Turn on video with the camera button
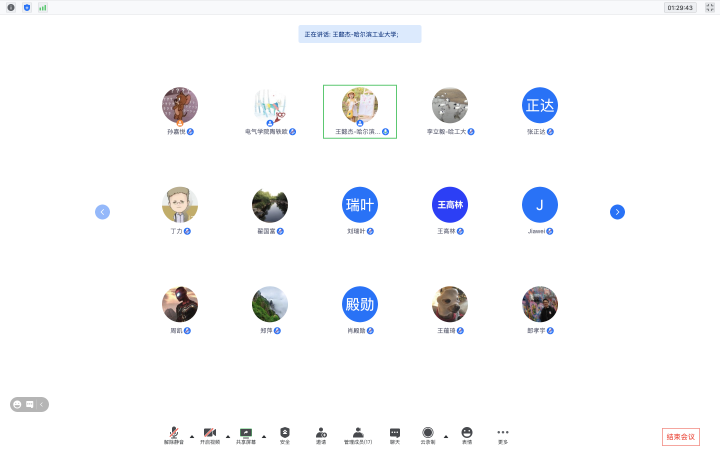The height and width of the screenshot is (450, 720). click(210, 434)
